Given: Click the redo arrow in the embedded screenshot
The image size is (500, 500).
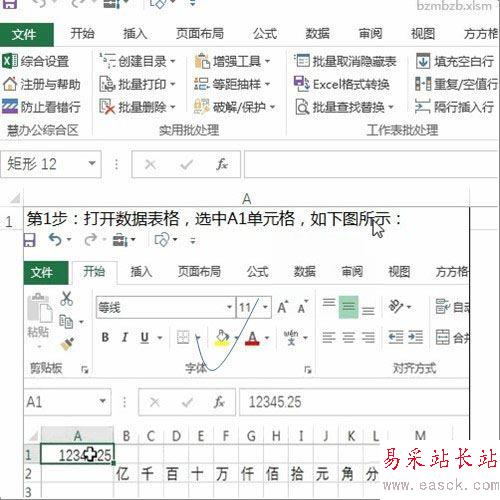Looking at the screenshot, I should 91,239.
